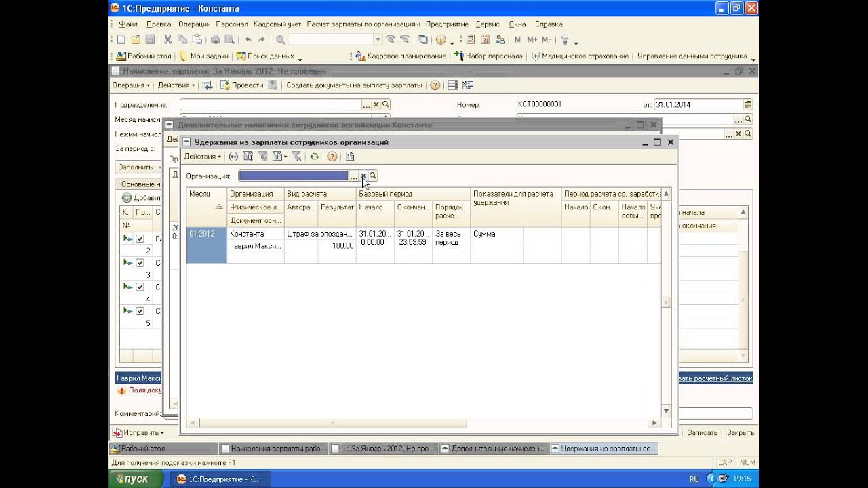This screenshot has height=488, width=868.
Task: Open Действия dropdown in Начисление зарплаты toolbar
Action: (176, 85)
